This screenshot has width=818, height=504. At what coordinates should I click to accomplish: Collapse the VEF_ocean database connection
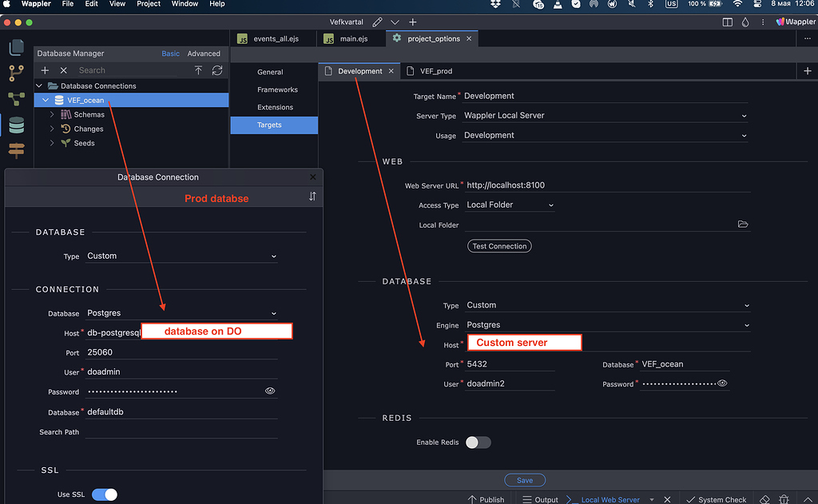pos(46,100)
